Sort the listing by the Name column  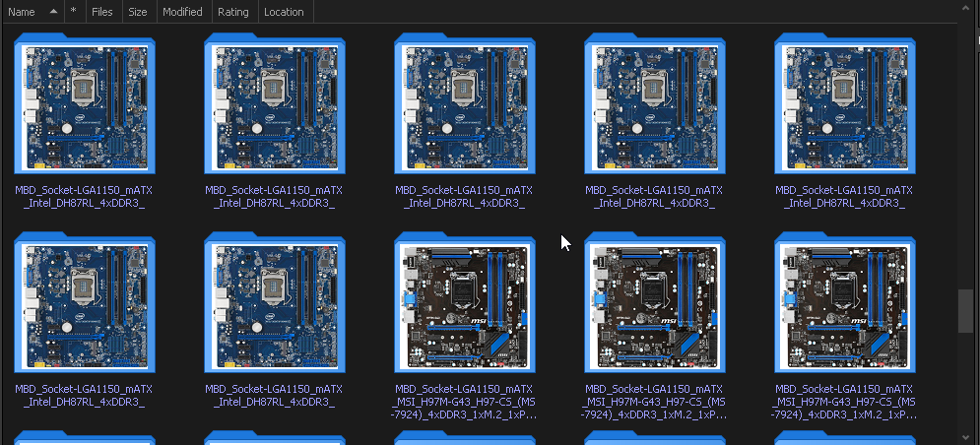32,12
